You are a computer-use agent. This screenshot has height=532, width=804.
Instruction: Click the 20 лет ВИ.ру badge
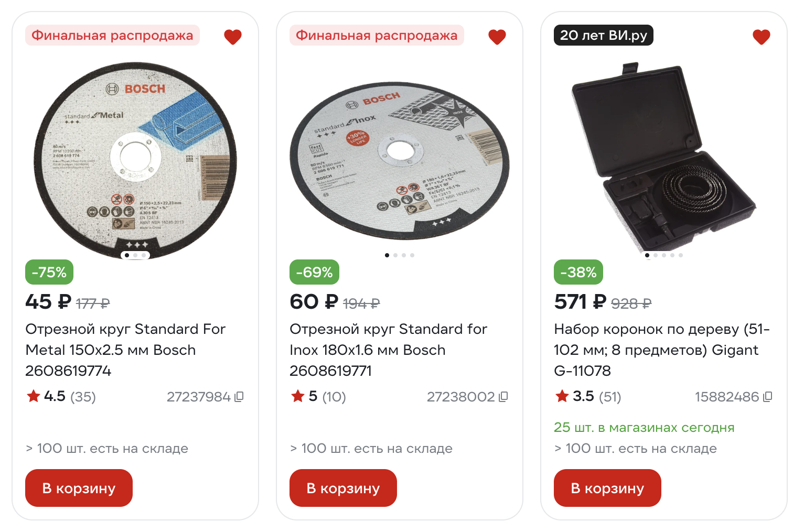pyautogui.click(x=604, y=35)
